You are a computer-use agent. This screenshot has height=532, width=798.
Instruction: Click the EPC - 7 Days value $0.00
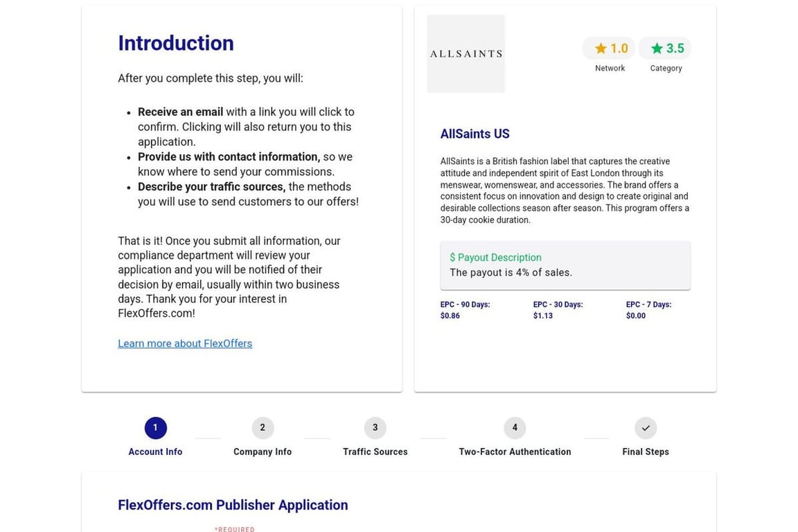click(x=636, y=316)
